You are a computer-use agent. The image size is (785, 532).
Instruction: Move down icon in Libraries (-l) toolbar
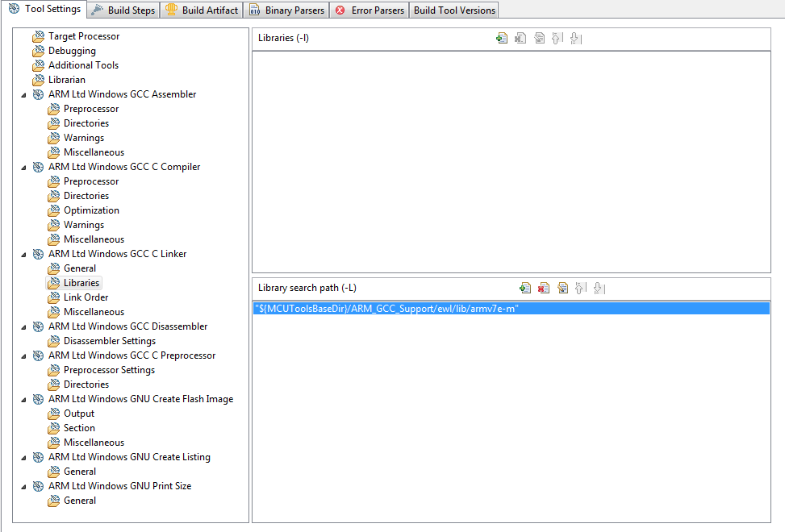pos(575,38)
